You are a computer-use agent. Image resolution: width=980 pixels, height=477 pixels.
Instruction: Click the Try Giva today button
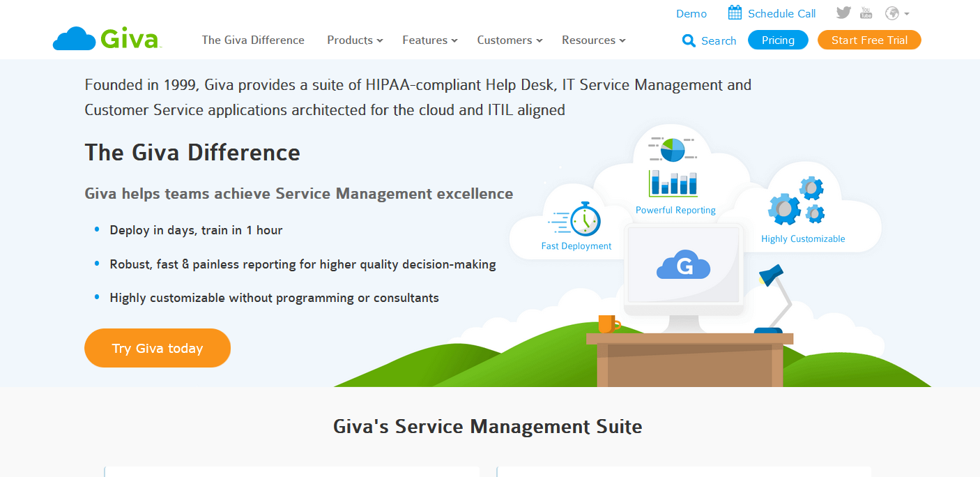(158, 348)
